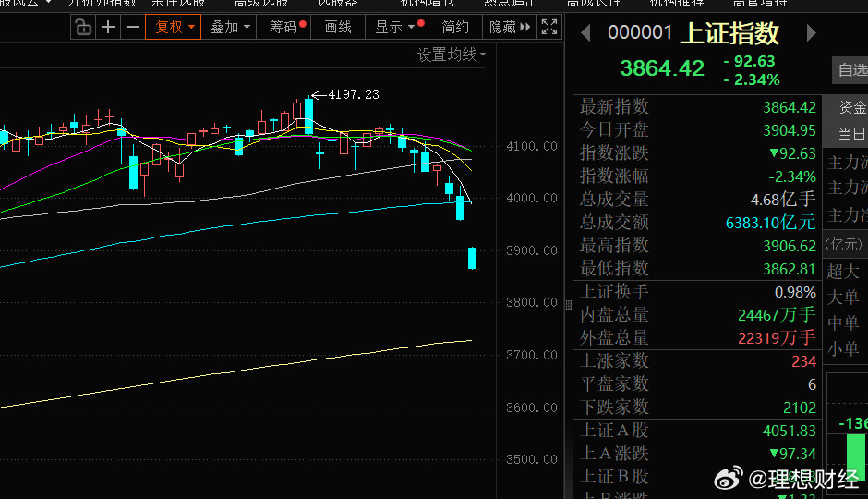Switch to the 资金 tab
Viewport: 868px width, 499px height.
[852, 107]
